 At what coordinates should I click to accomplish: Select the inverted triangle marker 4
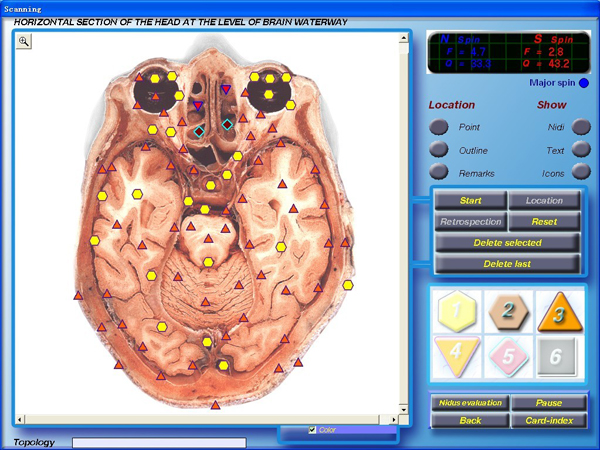coord(457,356)
